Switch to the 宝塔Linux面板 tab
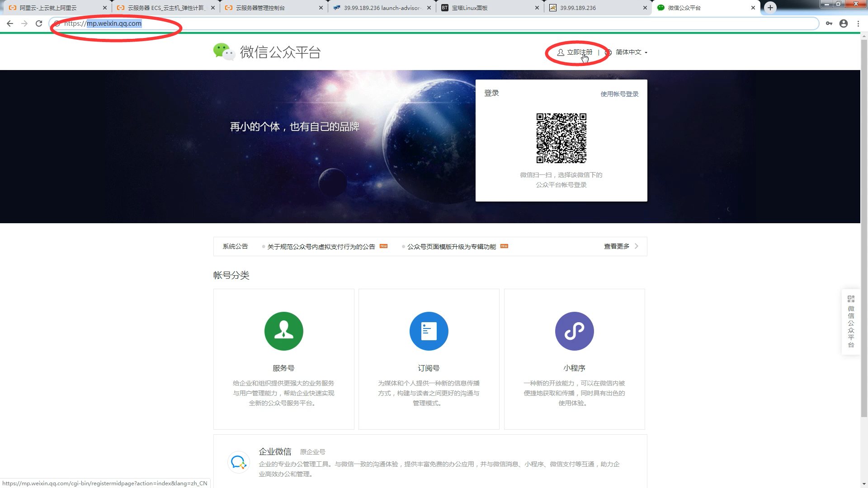 tap(490, 8)
